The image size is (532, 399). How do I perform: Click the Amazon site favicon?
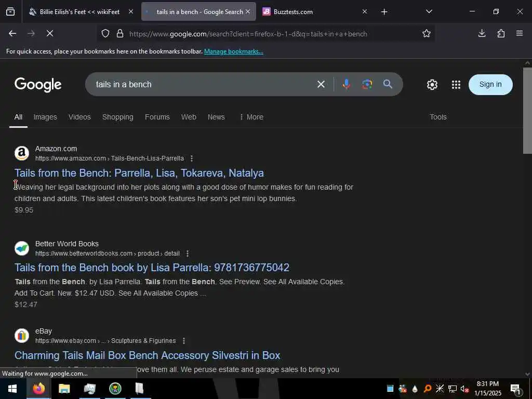(x=22, y=153)
